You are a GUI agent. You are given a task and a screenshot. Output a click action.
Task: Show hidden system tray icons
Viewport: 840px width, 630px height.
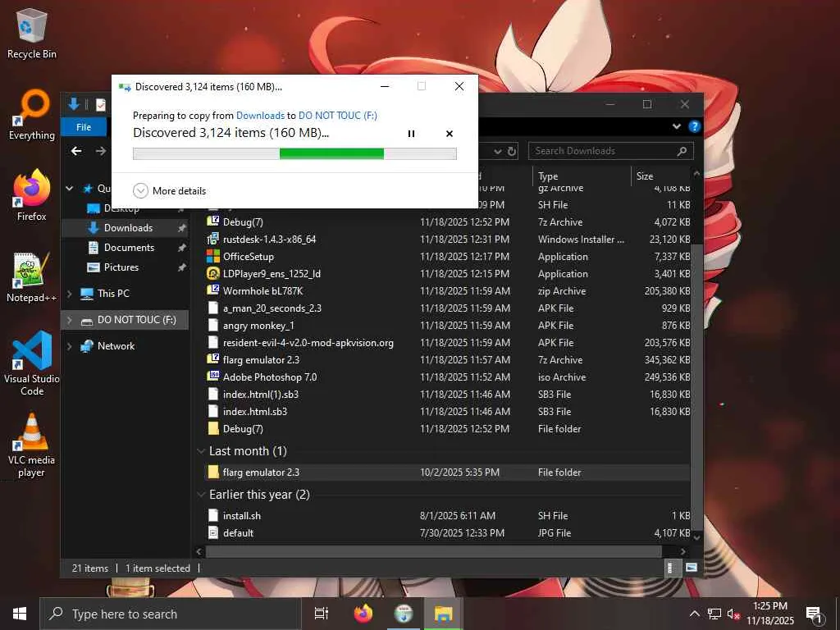tap(694, 614)
